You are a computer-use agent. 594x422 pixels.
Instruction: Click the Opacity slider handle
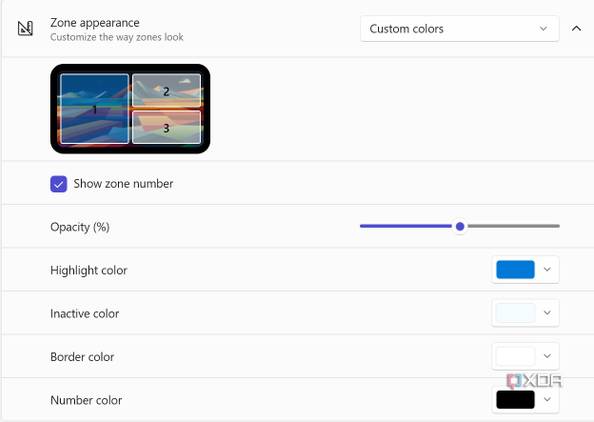[460, 227]
